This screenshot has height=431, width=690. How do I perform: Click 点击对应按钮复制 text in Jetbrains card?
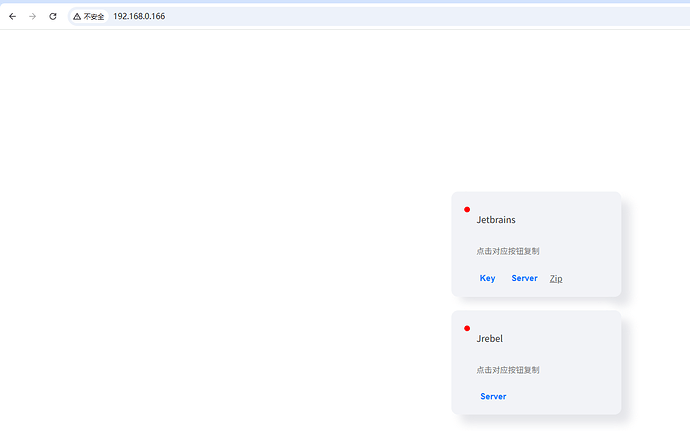508,251
